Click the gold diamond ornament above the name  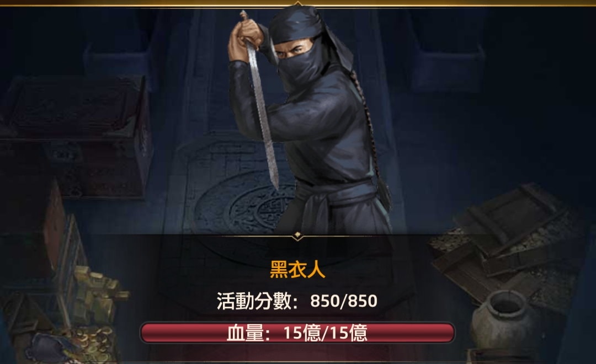click(x=297, y=235)
